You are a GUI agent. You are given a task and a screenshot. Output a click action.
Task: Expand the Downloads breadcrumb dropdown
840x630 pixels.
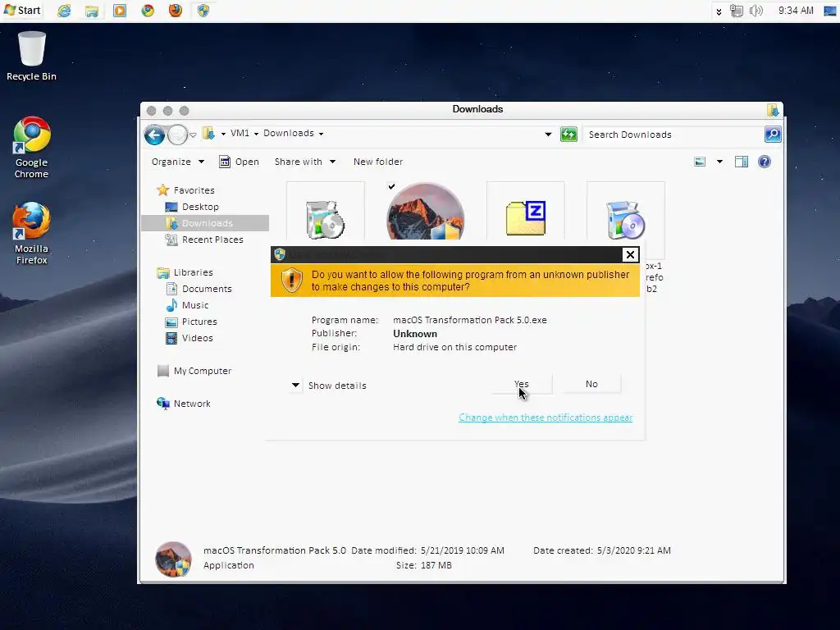pyautogui.click(x=321, y=134)
